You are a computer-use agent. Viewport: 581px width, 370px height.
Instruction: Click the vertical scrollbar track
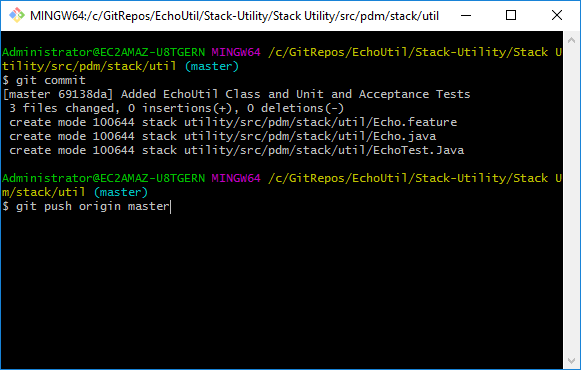571,200
